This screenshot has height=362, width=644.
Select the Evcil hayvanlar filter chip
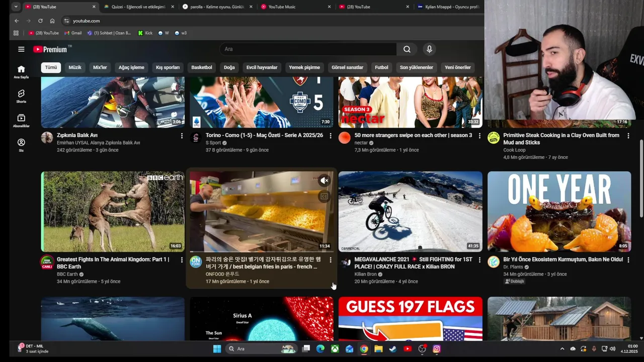(262, 67)
